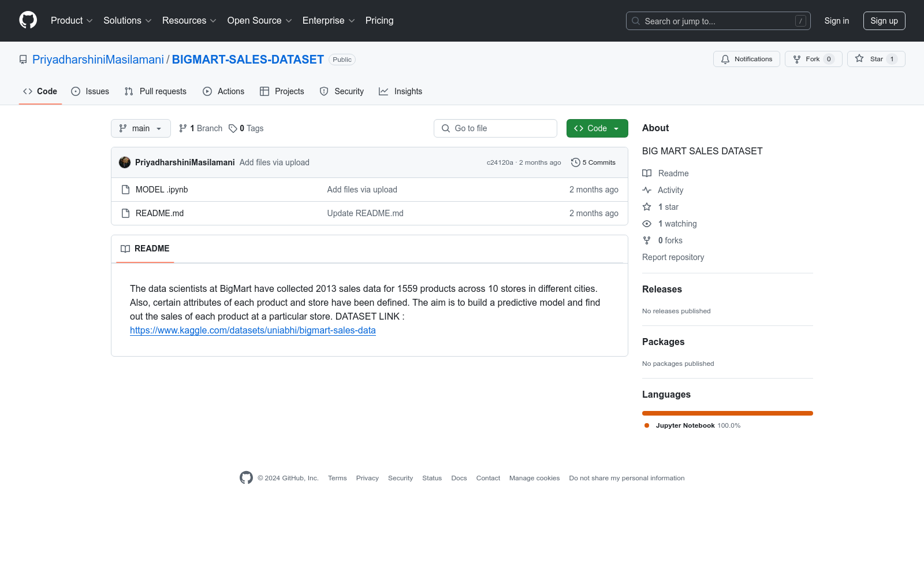
Task: Open the Releases section heading
Action: (x=662, y=289)
